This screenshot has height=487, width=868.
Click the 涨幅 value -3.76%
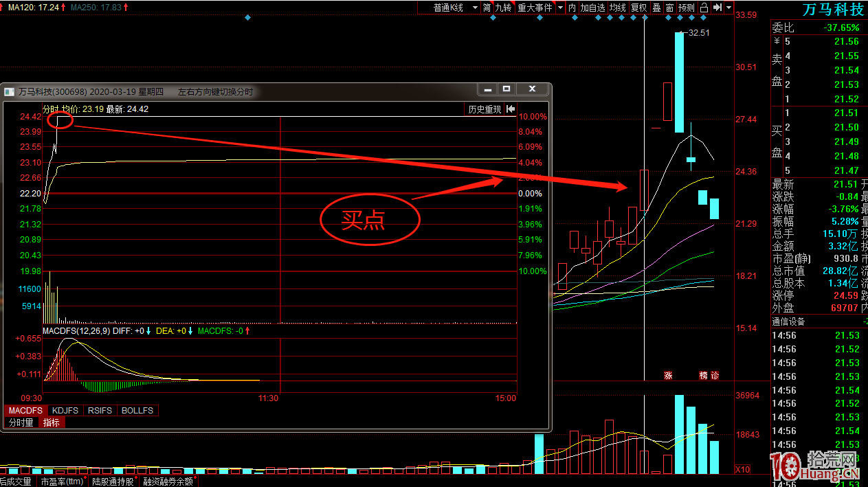843,209
